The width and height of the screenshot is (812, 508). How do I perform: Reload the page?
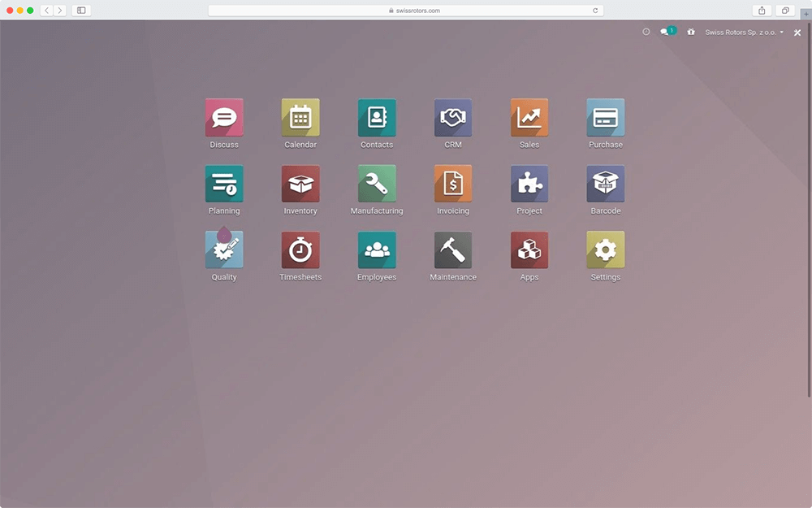[595, 11]
